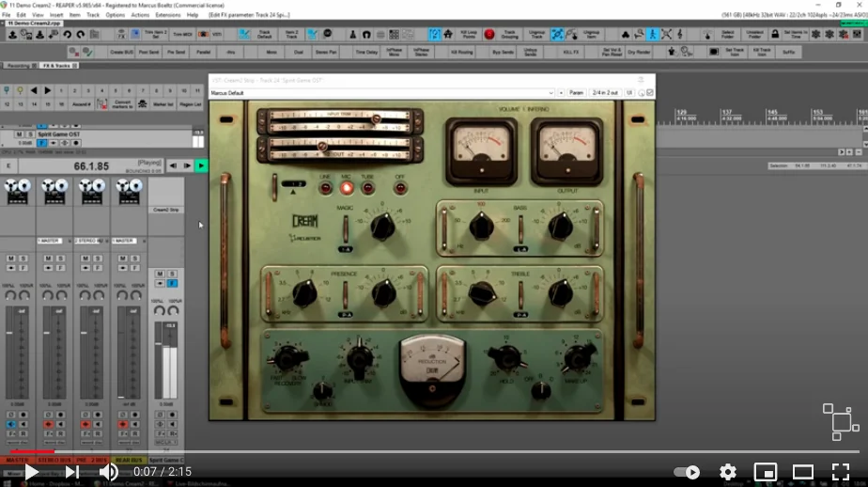Click the green checkmark routing icon
The width and height of the screenshot is (868, 487).
click(87, 52)
